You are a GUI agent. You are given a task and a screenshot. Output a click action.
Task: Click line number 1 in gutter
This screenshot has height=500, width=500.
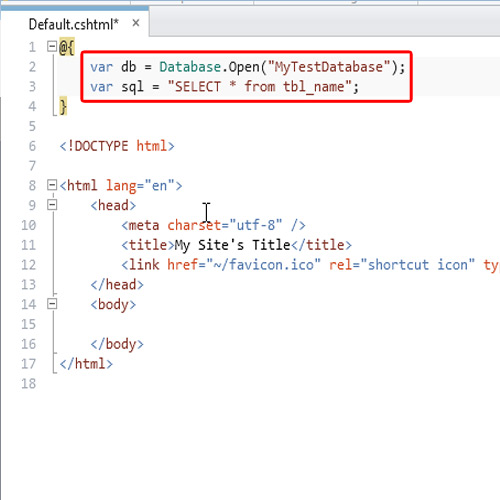32,47
